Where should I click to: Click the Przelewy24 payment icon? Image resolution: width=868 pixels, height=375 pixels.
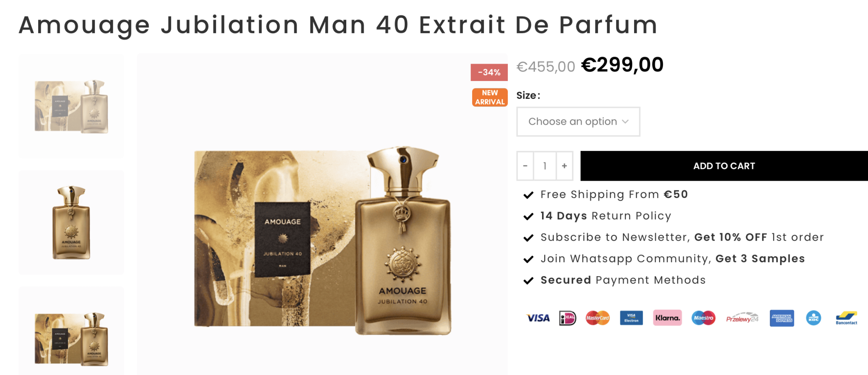[742, 318]
